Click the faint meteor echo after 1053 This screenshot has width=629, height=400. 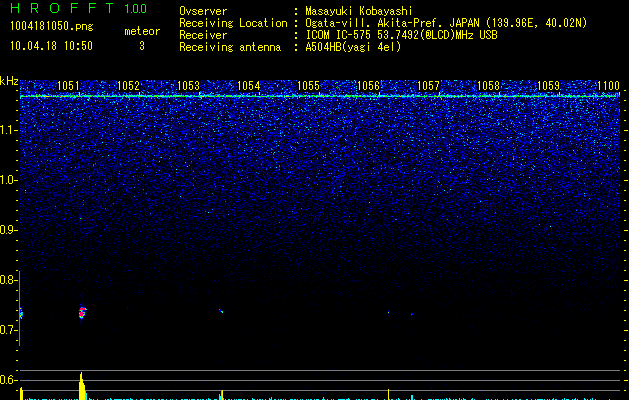221,311
